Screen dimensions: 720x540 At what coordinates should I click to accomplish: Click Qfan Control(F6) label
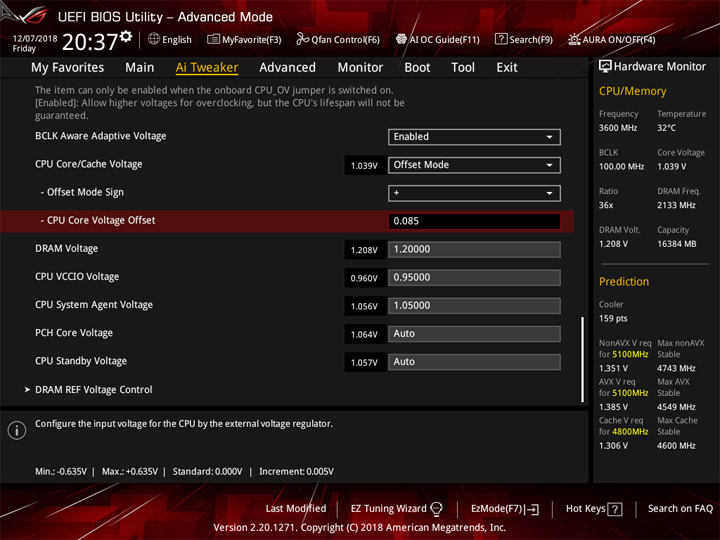tap(345, 40)
